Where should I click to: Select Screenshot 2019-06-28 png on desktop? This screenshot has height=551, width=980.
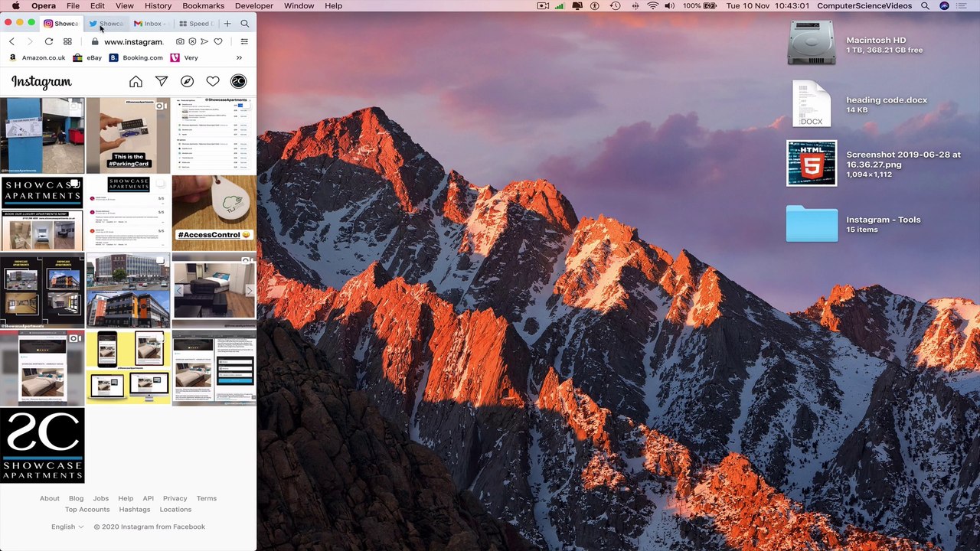(812, 163)
